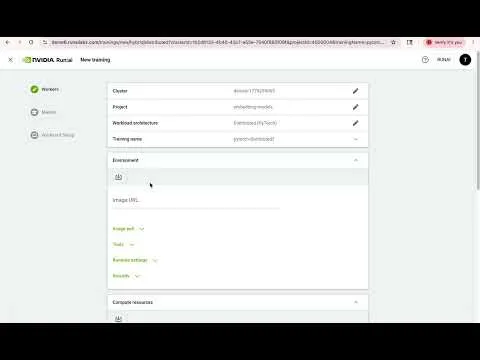This screenshot has width=480, height=360.
Task: Open the browser three-dot menu
Action: click(x=473, y=42)
